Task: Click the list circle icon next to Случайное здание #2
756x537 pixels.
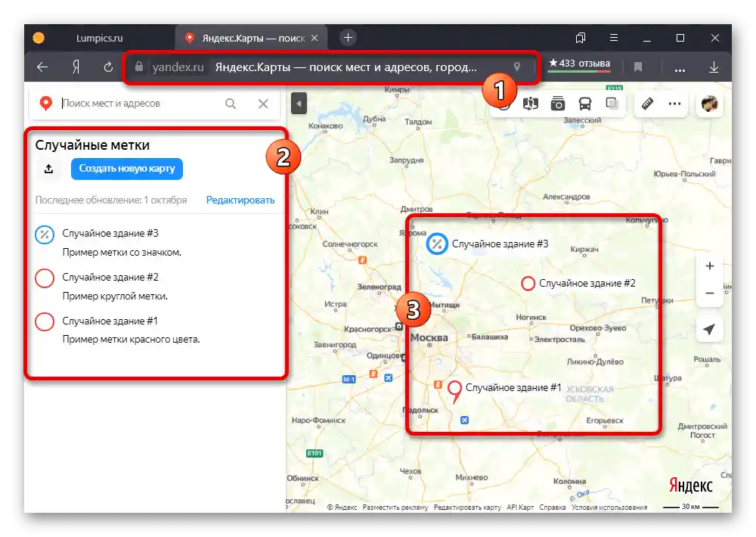Action: pyautogui.click(x=45, y=278)
